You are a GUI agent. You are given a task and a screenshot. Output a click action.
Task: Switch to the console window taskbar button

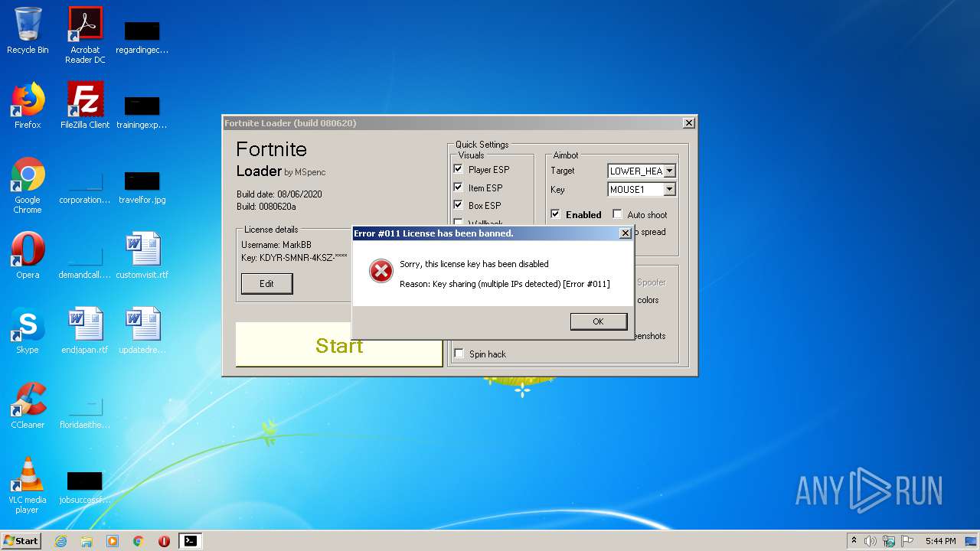[190, 541]
